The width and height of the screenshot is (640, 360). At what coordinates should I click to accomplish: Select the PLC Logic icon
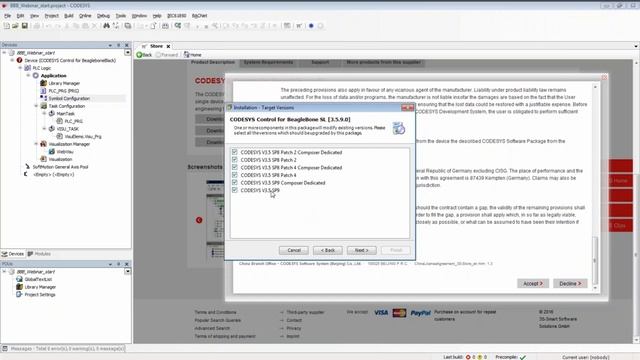click(x=27, y=68)
